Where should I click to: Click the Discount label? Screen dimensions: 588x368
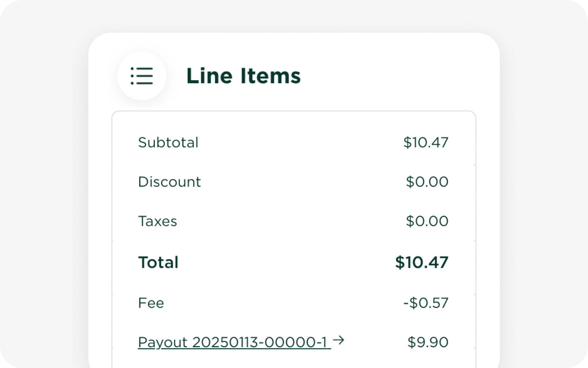tap(169, 182)
